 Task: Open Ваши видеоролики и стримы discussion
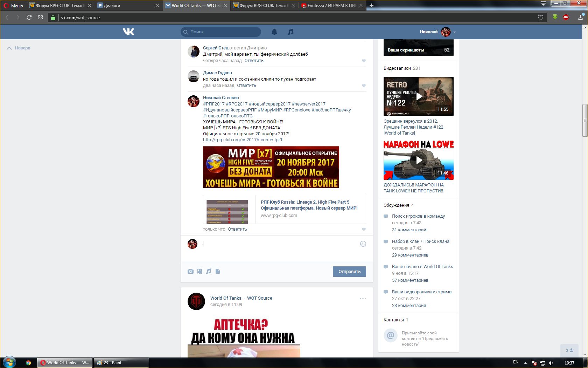[422, 292]
